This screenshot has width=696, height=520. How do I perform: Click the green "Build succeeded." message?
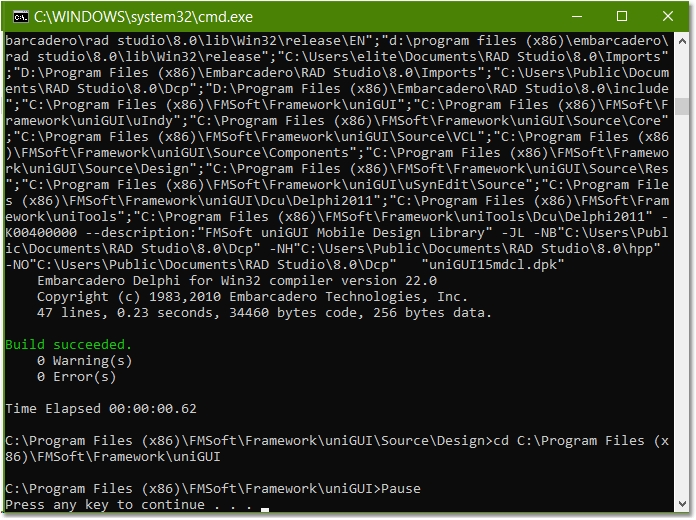(x=68, y=345)
